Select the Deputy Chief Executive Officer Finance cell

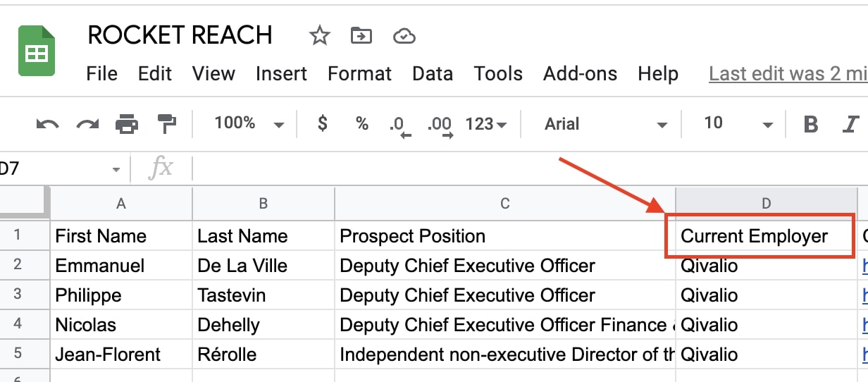click(504, 324)
